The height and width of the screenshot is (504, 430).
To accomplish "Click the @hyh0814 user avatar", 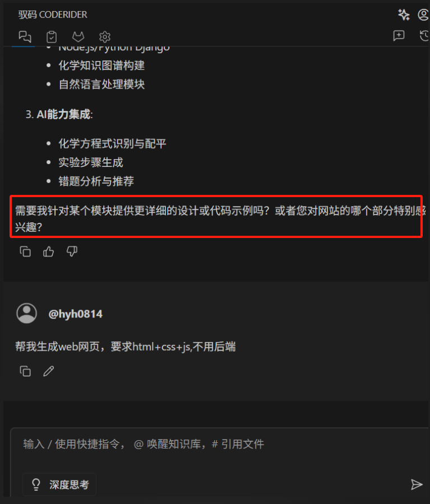I will (27, 314).
